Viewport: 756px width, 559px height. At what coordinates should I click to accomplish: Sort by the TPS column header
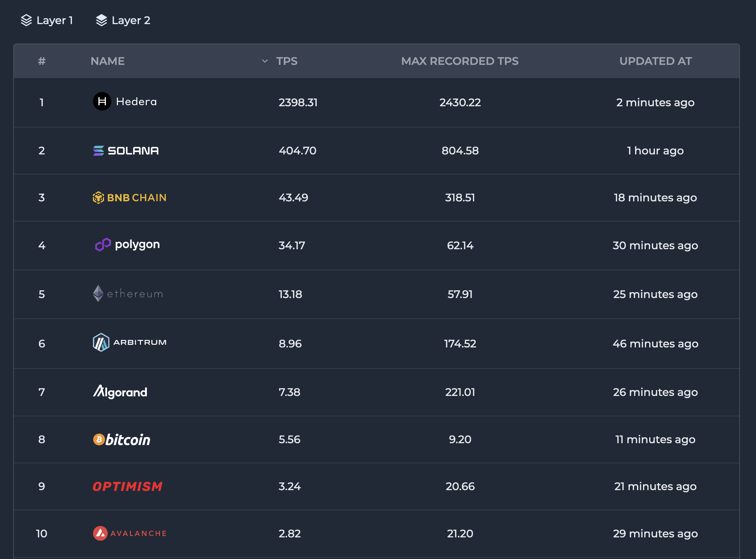286,61
